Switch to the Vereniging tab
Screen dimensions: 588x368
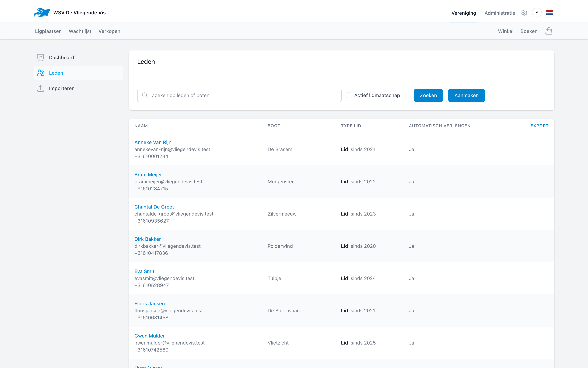point(464,13)
